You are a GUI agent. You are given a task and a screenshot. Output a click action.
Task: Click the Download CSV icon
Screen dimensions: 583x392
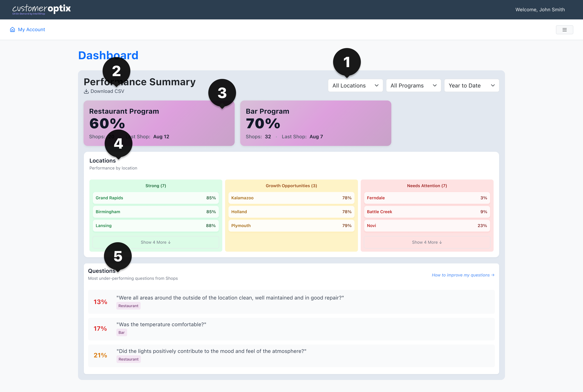click(86, 92)
